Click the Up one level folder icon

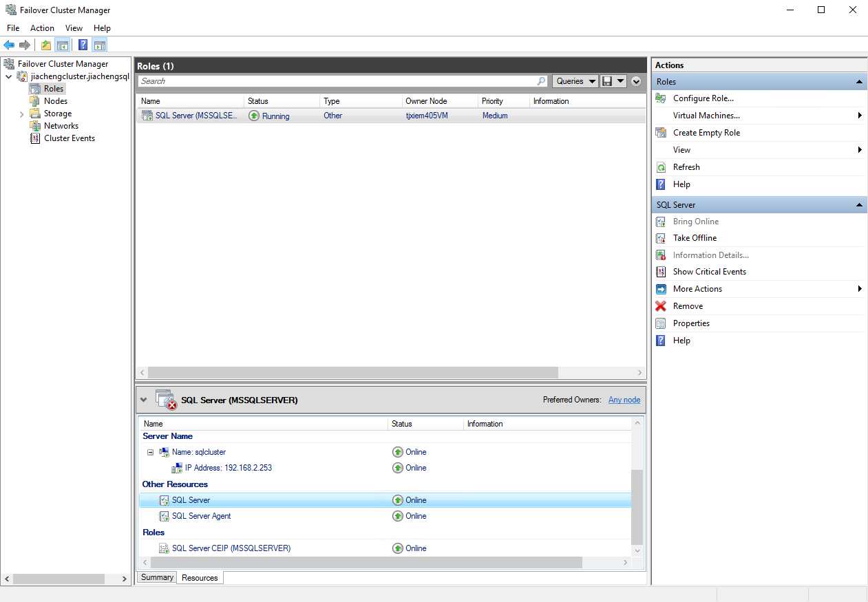click(x=46, y=45)
